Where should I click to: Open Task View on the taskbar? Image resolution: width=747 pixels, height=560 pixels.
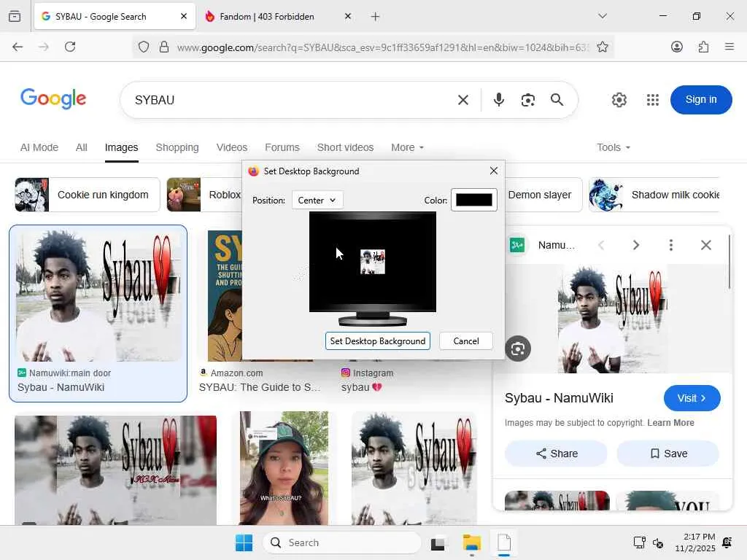click(438, 542)
